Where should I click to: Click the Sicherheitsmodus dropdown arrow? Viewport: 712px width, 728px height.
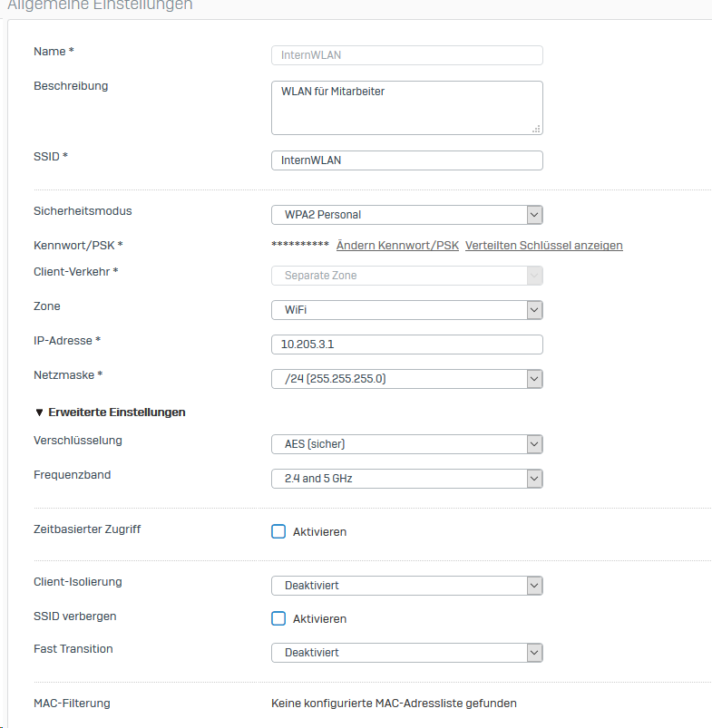point(534,215)
